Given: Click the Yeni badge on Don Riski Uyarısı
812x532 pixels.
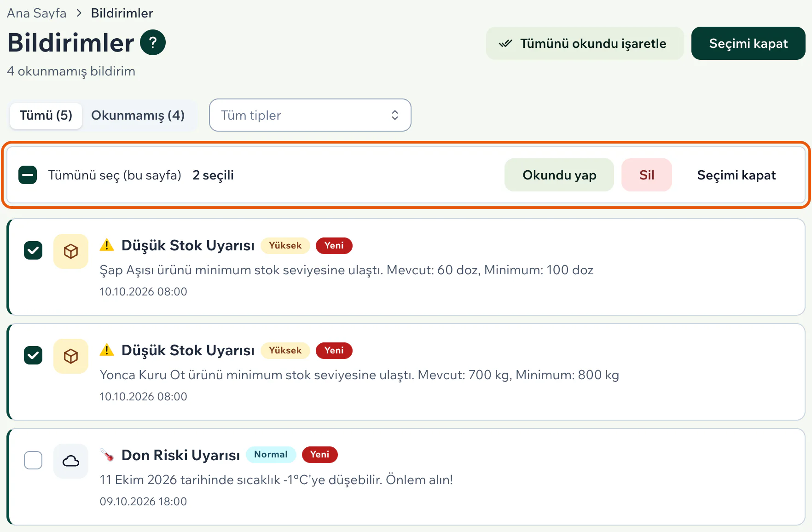Looking at the screenshot, I should (320, 455).
